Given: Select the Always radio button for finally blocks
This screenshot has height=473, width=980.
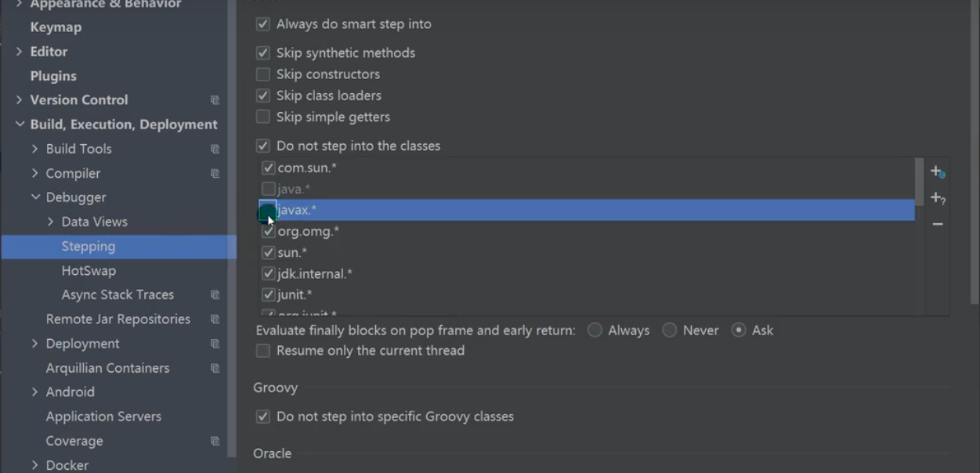Looking at the screenshot, I should click(x=595, y=330).
